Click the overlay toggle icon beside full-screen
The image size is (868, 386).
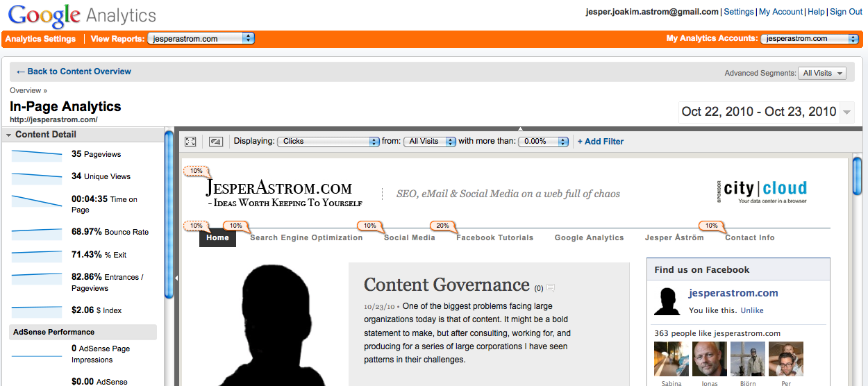pyautogui.click(x=215, y=142)
